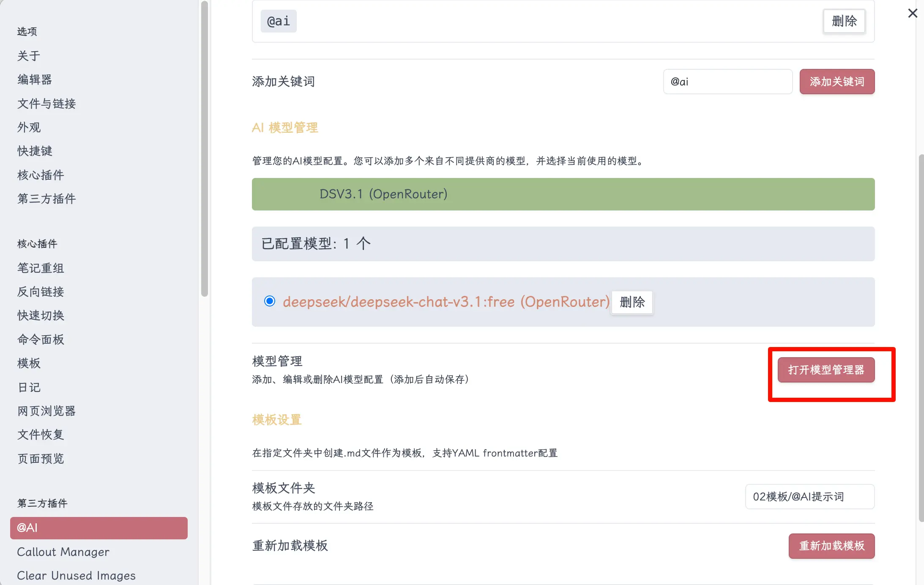Select Callout Manager plugin settings
The height and width of the screenshot is (585, 924).
(63, 552)
